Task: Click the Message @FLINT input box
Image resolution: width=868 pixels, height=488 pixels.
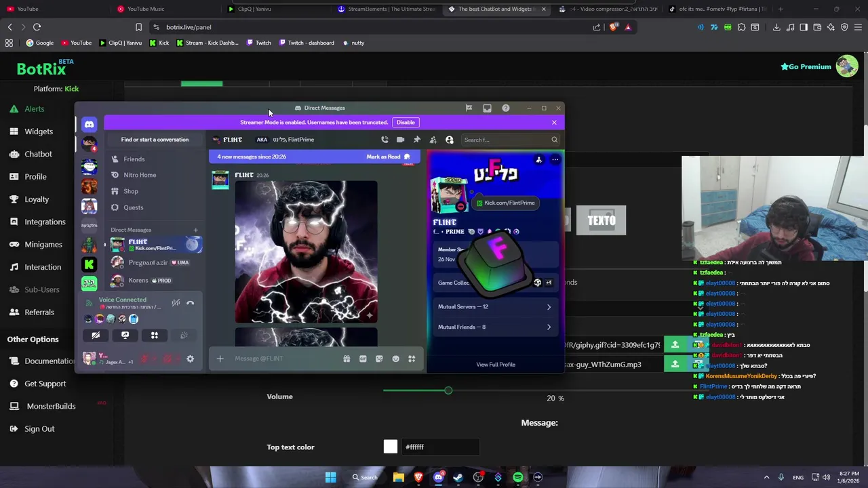Action: (x=285, y=359)
